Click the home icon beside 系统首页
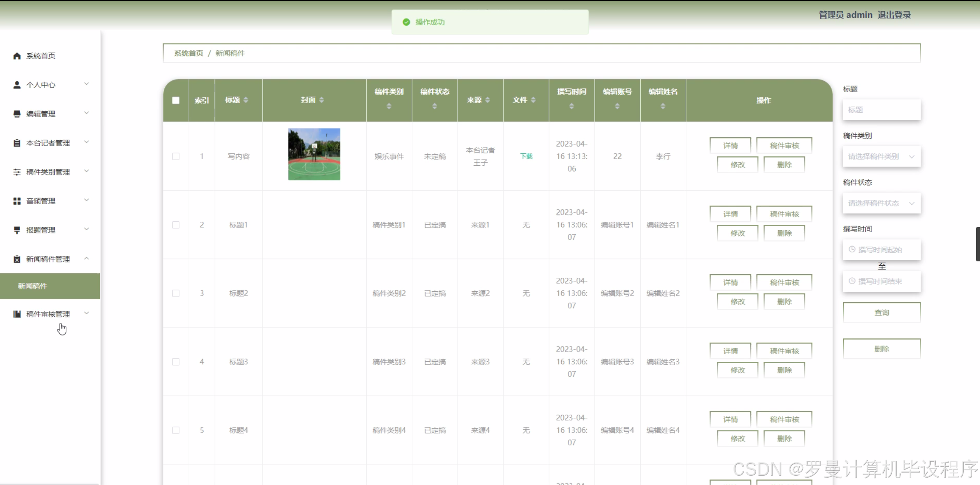This screenshot has height=485, width=980. pyautogui.click(x=17, y=56)
